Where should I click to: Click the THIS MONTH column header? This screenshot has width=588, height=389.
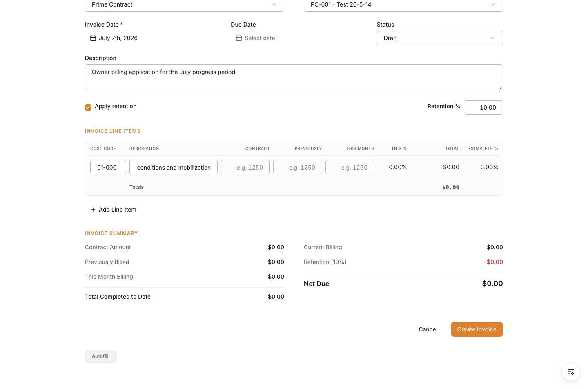point(360,148)
